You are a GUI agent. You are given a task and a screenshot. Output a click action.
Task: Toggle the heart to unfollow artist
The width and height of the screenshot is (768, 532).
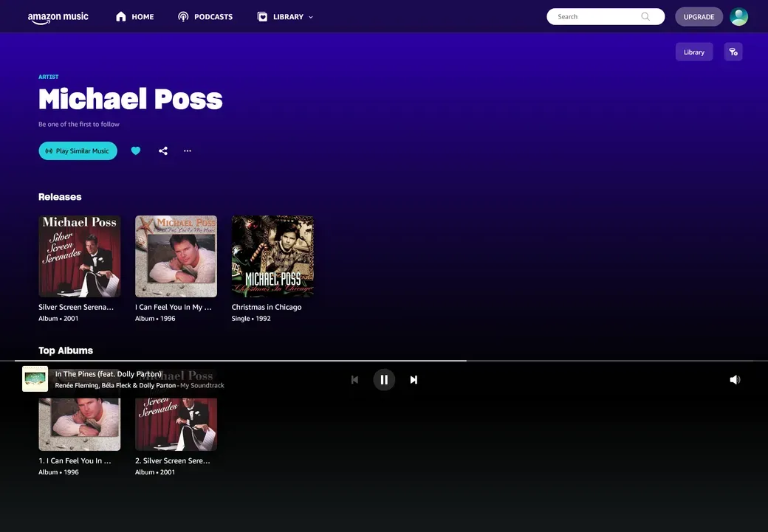[x=136, y=151]
